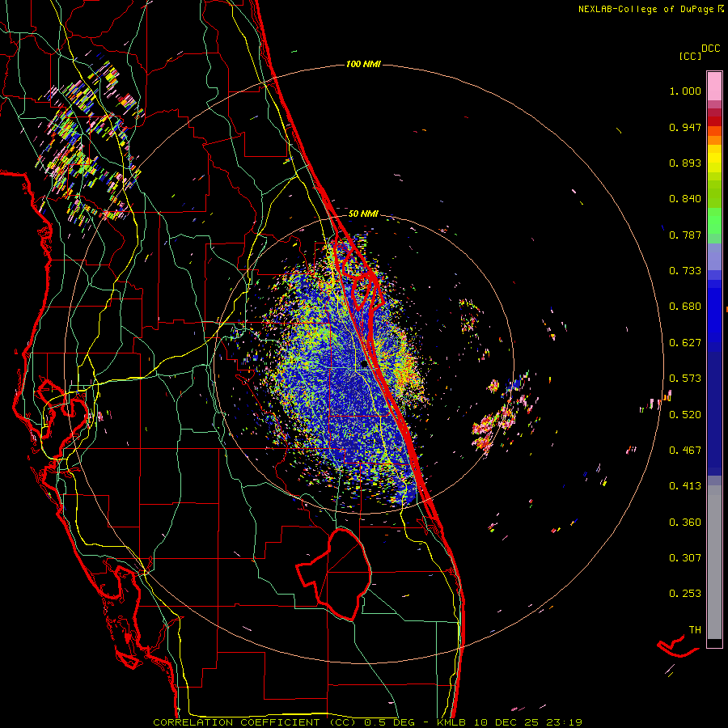Select the 0.680 legend value
The height and width of the screenshot is (728, 728).
(x=685, y=307)
